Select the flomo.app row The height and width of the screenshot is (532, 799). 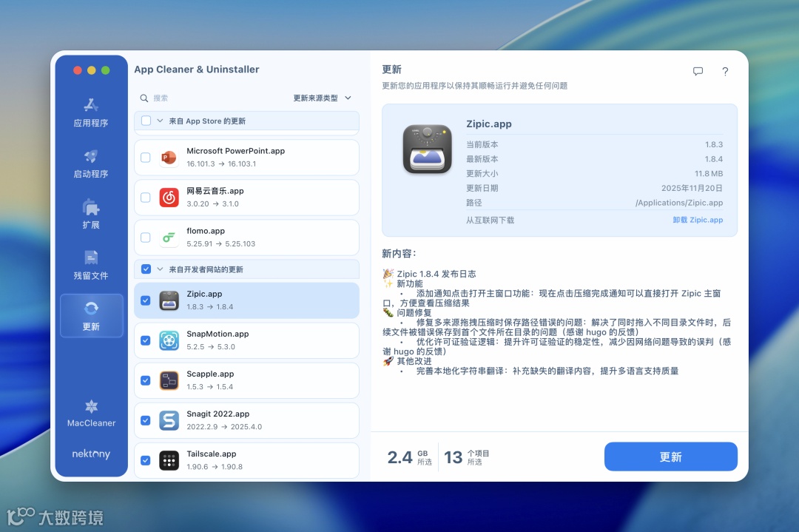click(246, 238)
